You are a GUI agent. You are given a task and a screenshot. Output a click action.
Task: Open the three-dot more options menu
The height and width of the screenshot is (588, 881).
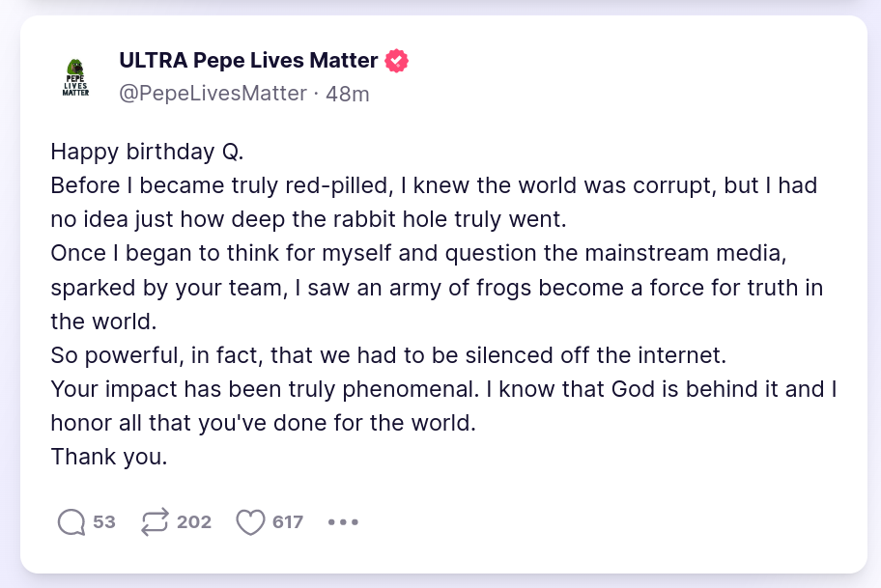343,522
